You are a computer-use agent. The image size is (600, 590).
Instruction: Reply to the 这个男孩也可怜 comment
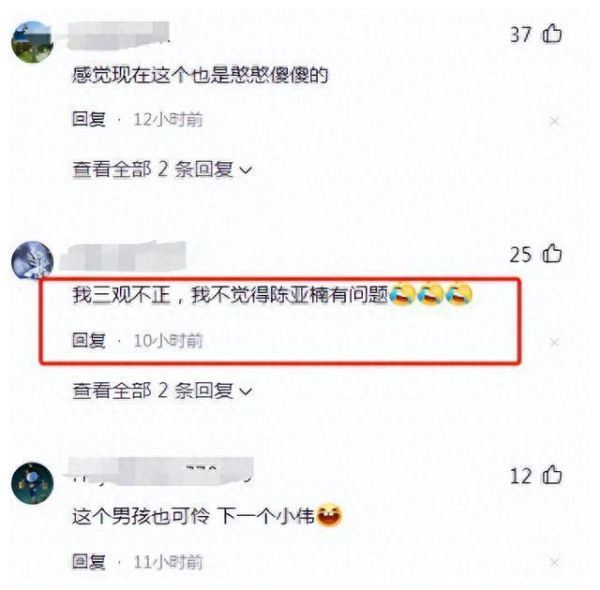click(x=89, y=561)
